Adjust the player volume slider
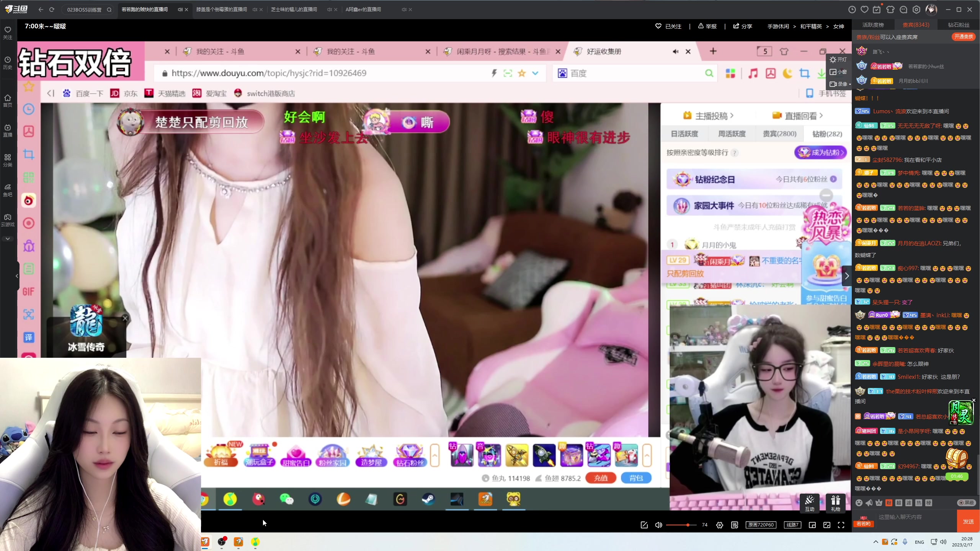 click(681, 525)
